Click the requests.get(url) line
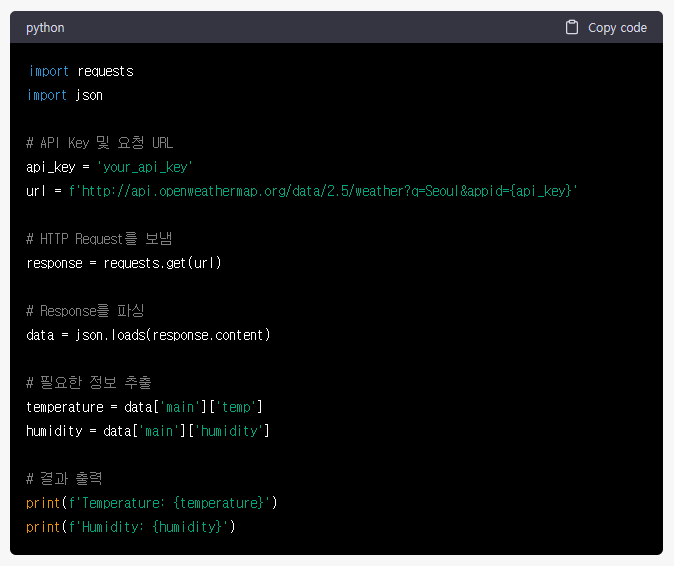Screen dimensions: 674x566 [x=124, y=263]
